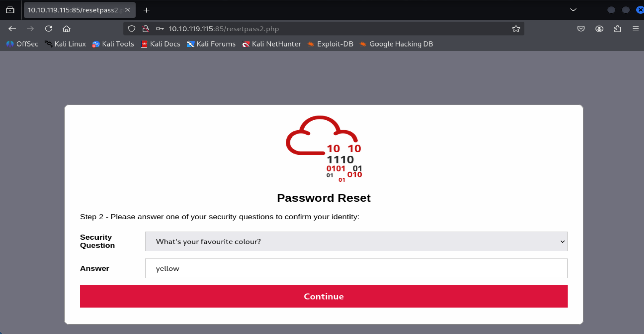644x334 pixels.
Task: Open the Firefox account icon
Action: pyautogui.click(x=599, y=29)
